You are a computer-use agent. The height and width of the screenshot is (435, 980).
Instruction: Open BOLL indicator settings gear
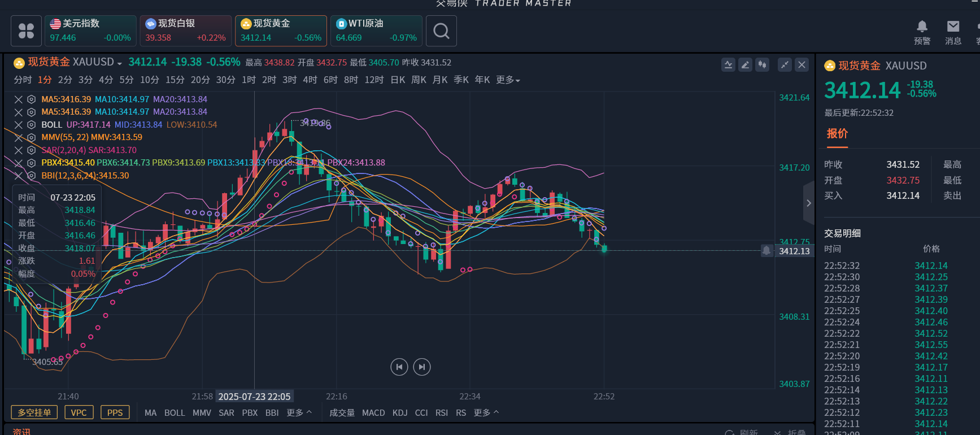[x=32, y=125]
